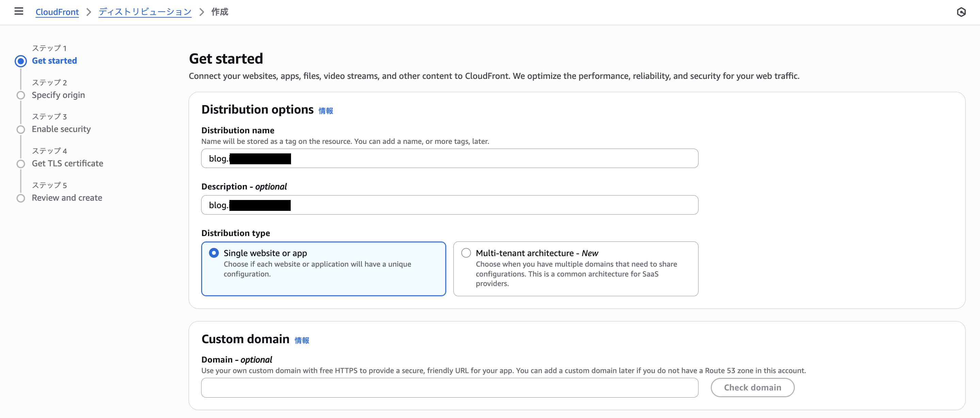The height and width of the screenshot is (418, 980).
Task: Open the CloudFront breadcrumb link
Action: pyautogui.click(x=57, y=12)
